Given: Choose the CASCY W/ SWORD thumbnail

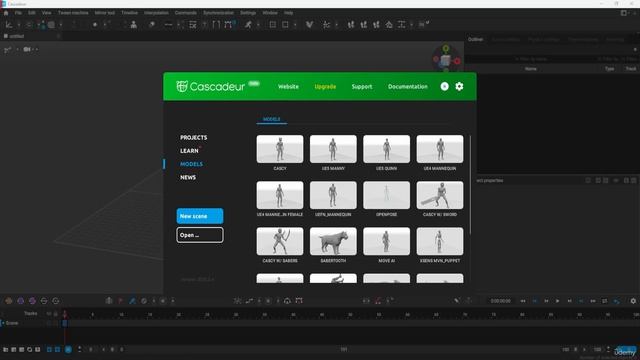Looking at the screenshot, I should tap(440, 195).
